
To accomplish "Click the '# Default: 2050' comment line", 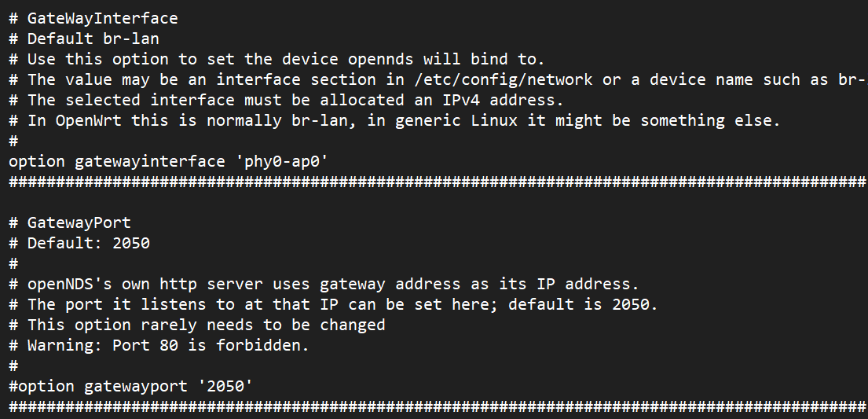I will 79,244.
